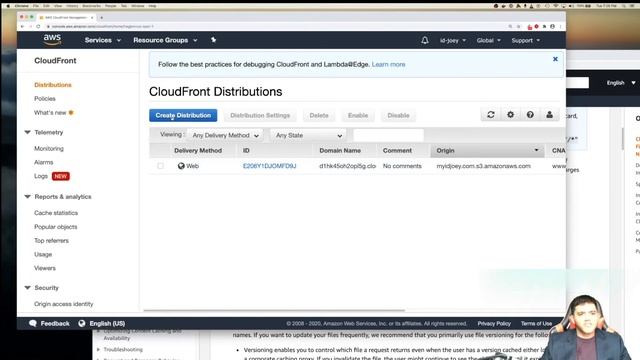
Task: Click the No comments cell
Action: coord(402,166)
